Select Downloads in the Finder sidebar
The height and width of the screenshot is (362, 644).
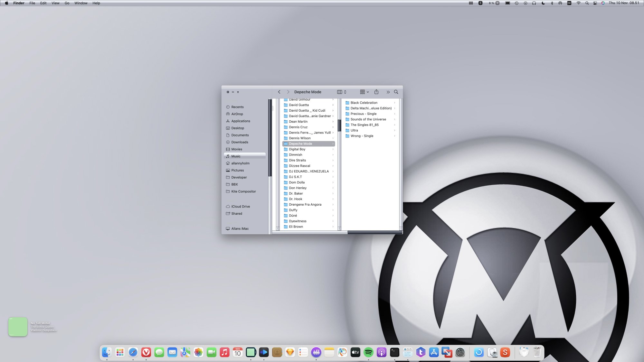240,142
